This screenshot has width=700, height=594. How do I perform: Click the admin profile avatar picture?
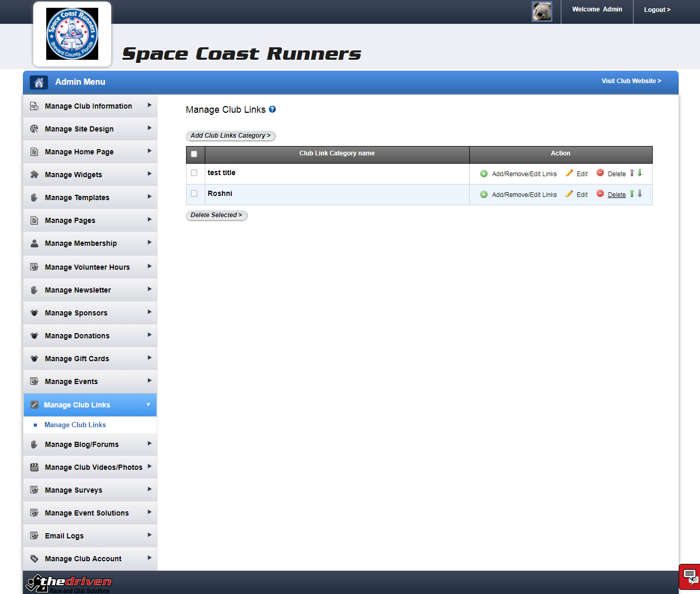pyautogui.click(x=541, y=11)
